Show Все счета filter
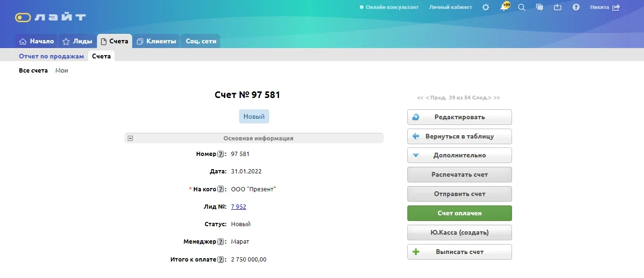Viewport: 644px width, 278px height. tap(33, 71)
